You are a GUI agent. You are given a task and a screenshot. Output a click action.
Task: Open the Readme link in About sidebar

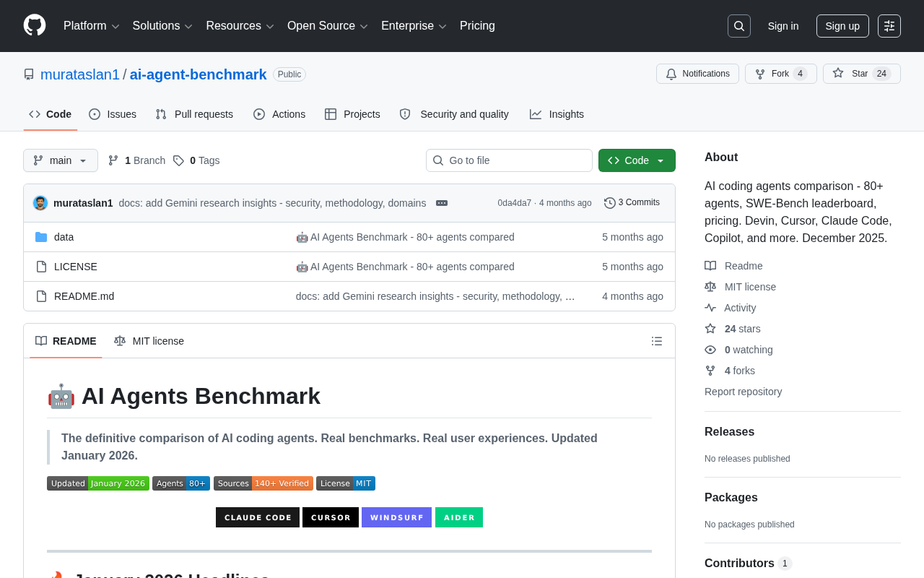coord(733,266)
